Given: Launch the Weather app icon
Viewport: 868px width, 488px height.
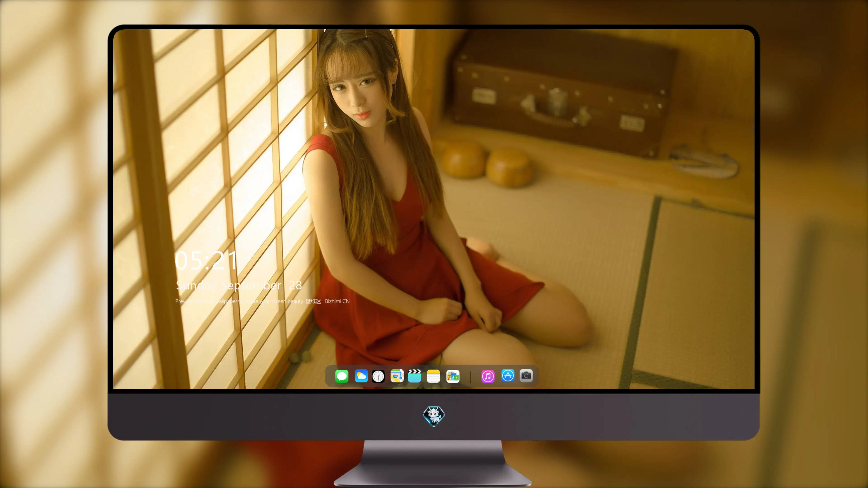Looking at the screenshot, I should coord(361,376).
